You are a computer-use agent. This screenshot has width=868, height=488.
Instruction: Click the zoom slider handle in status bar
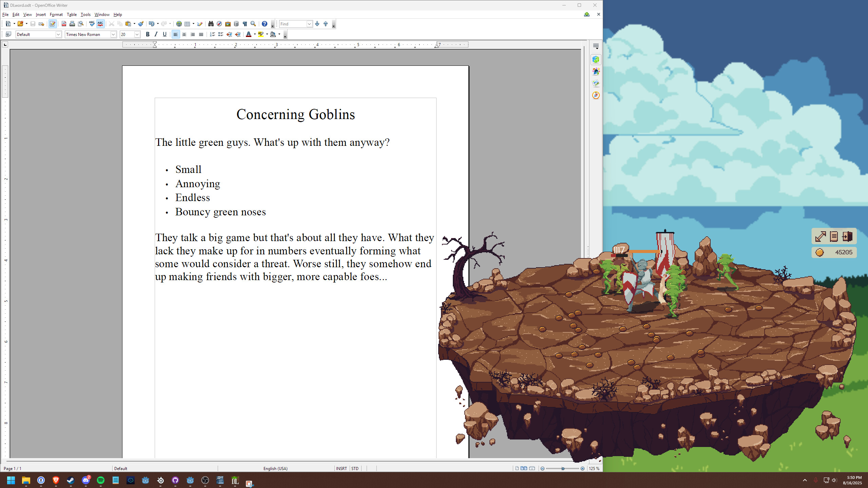(563, 468)
